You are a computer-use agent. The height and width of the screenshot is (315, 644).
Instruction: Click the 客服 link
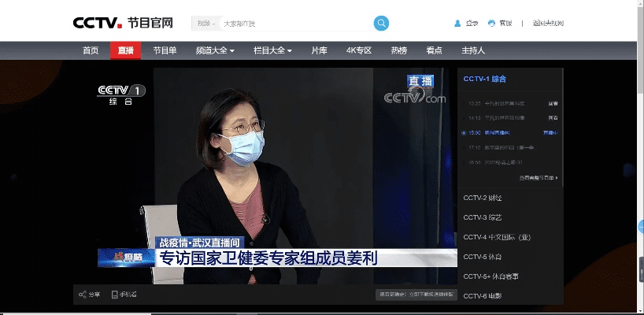coord(505,24)
